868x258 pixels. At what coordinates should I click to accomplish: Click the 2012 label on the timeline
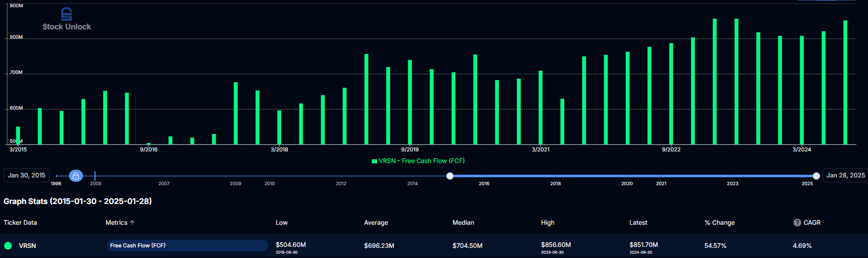(341, 184)
